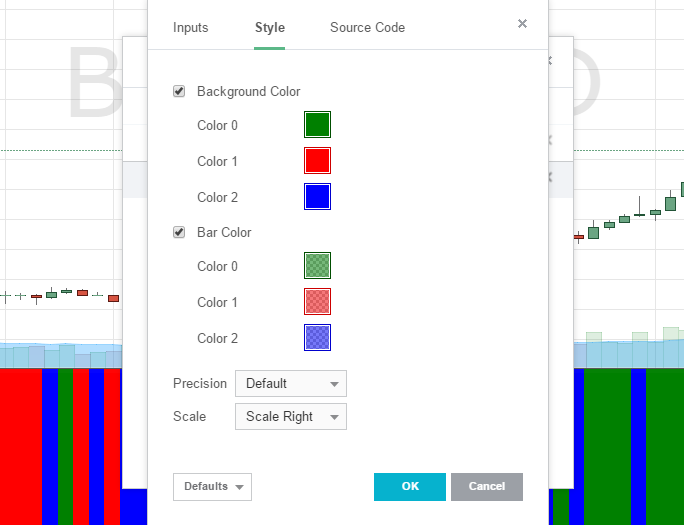Open the red Background Color 1 swatch
Screen dimensions: 684x525
tap(317, 161)
